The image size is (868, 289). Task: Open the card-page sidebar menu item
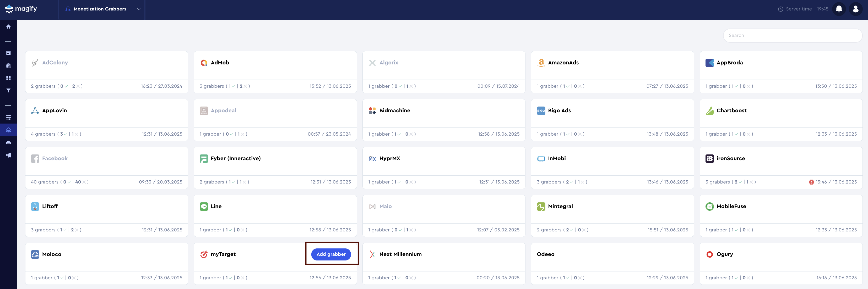click(x=8, y=53)
